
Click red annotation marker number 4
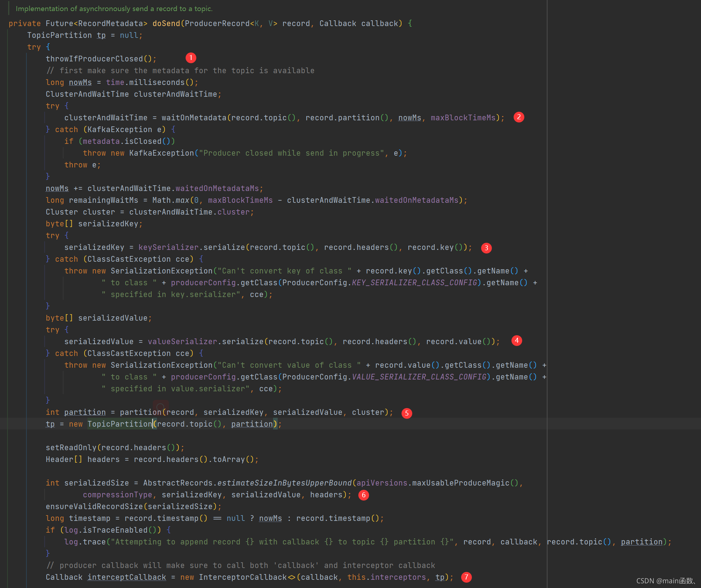tap(516, 341)
